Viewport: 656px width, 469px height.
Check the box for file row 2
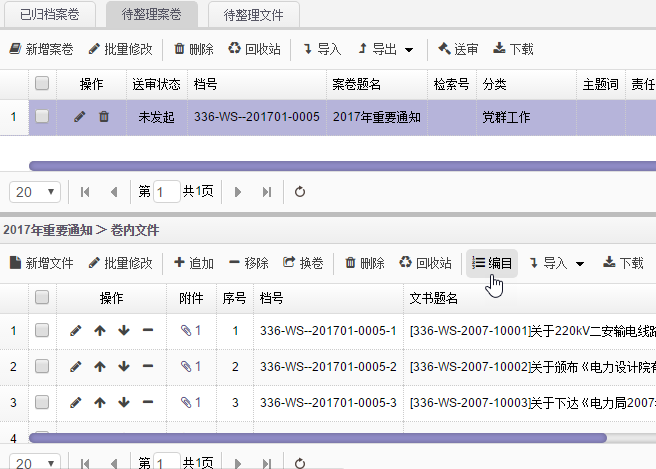[x=42, y=367]
